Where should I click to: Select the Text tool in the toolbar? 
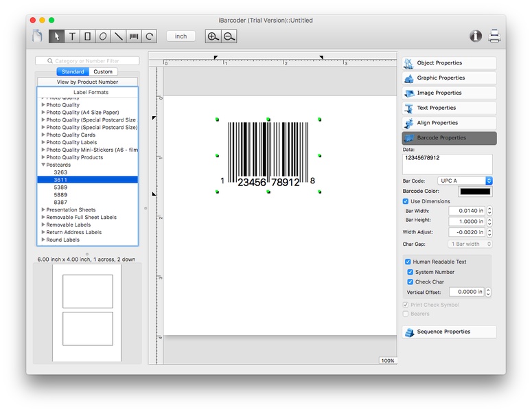tap(72, 36)
